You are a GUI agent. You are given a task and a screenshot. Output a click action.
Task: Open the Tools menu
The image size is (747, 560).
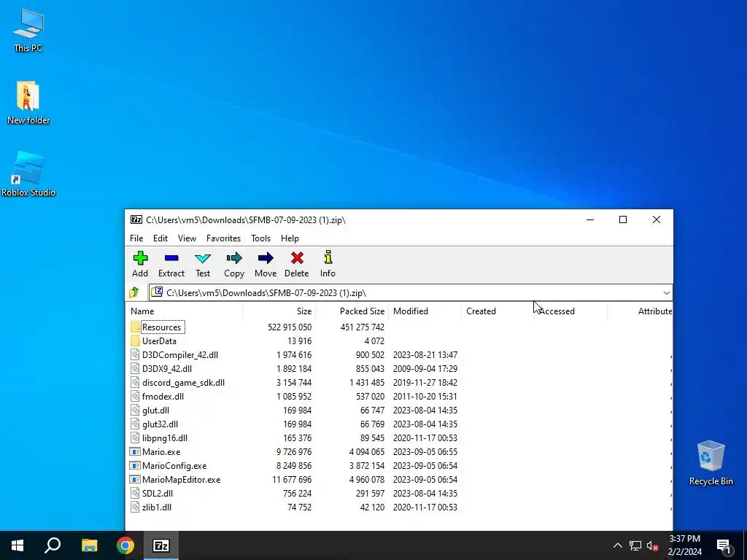[x=260, y=238]
